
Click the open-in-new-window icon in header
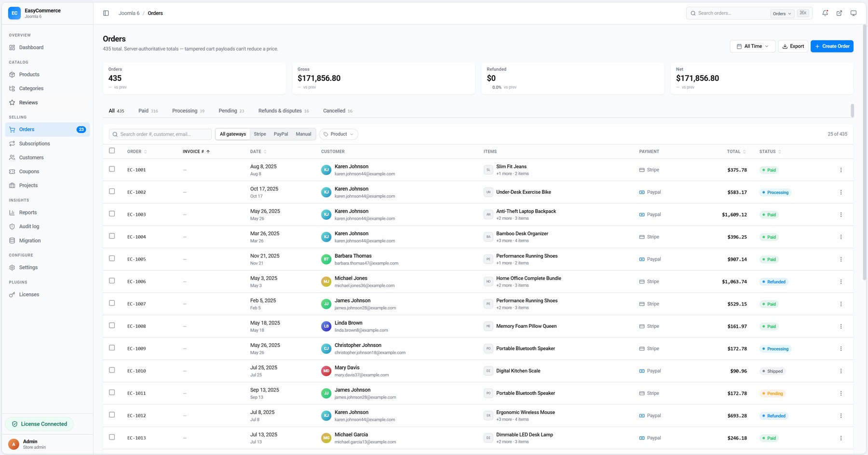(839, 13)
